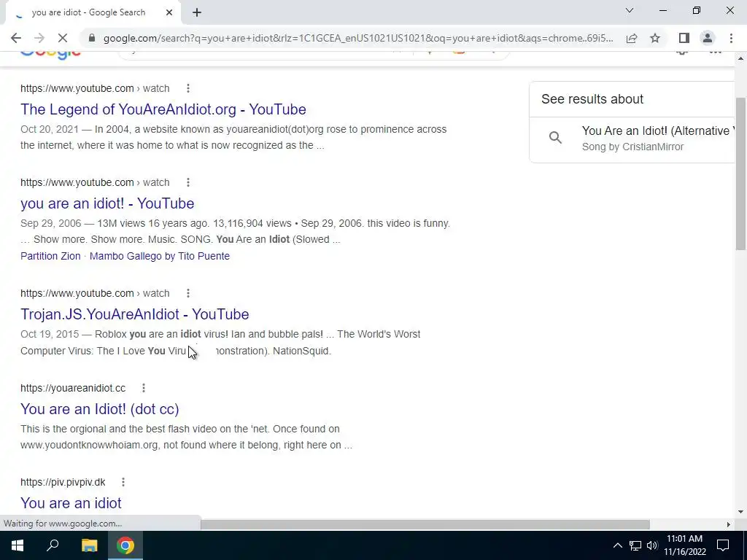Open the Windows Start menu
This screenshot has width=747, height=560.
[18, 545]
